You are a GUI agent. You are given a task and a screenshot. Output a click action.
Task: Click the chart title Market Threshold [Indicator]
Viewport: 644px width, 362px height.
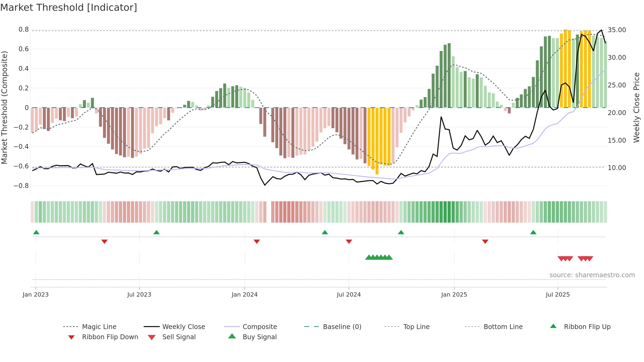pos(69,8)
